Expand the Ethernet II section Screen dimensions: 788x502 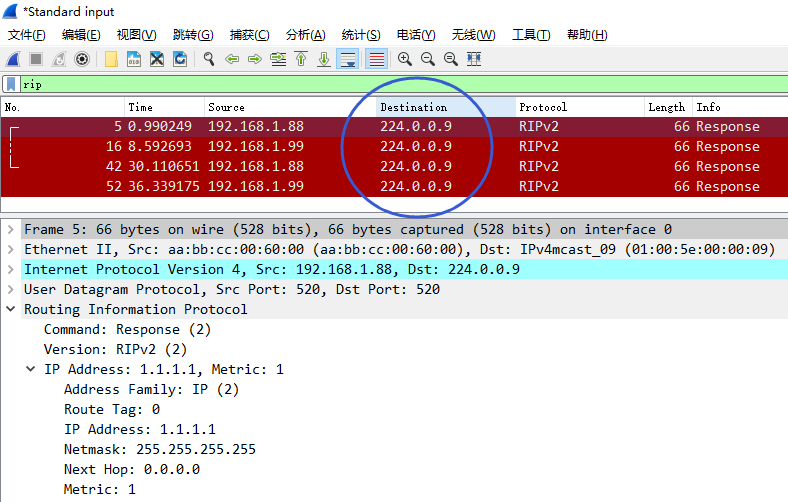tap(11, 250)
